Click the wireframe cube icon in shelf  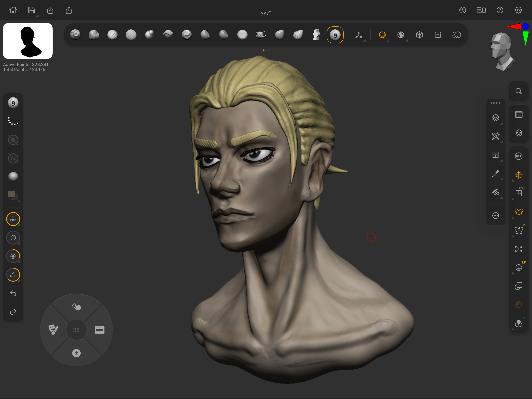tap(419, 35)
